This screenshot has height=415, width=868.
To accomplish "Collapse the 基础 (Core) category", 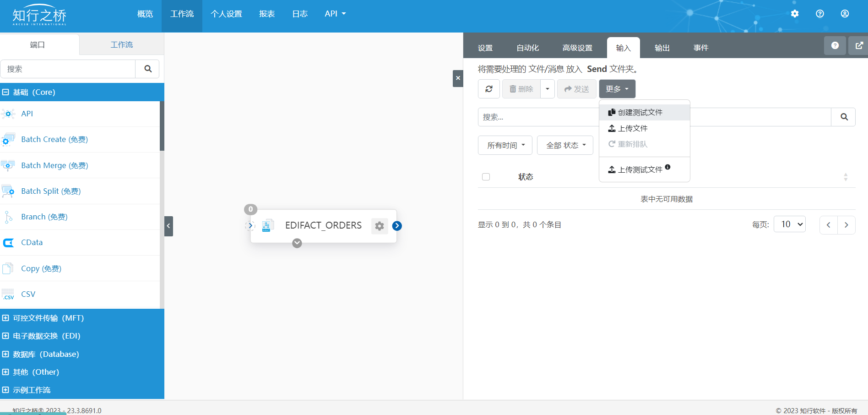I will (x=6, y=92).
